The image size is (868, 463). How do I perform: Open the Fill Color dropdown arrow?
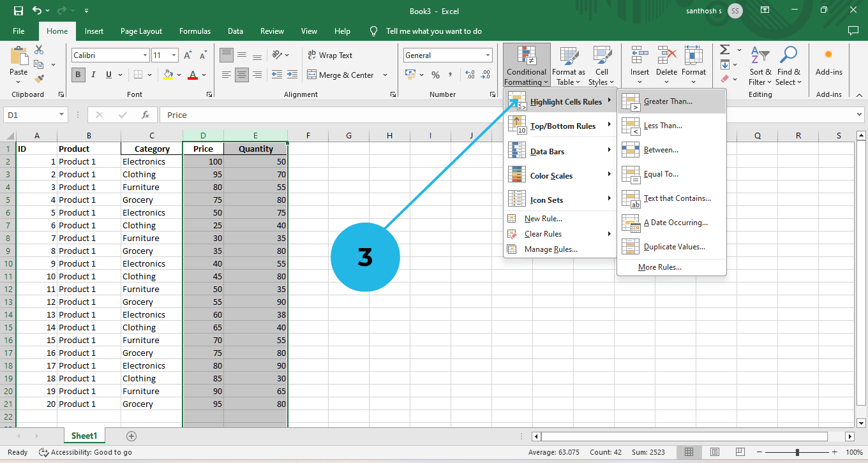click(179, 75)
